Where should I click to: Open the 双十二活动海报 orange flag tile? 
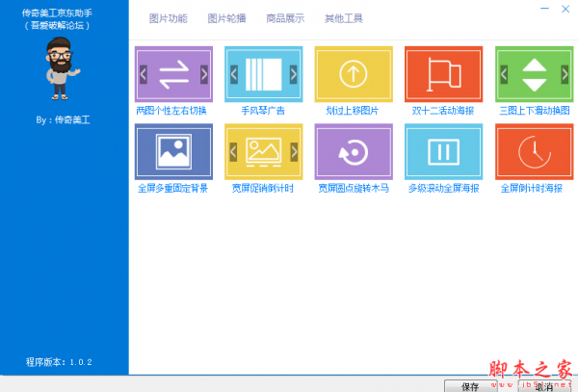tap(443, 74)
